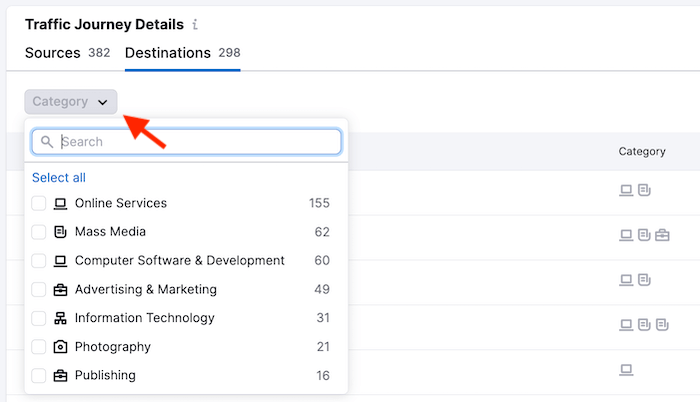Click the Publishing briefcase icon

point(60,376)
